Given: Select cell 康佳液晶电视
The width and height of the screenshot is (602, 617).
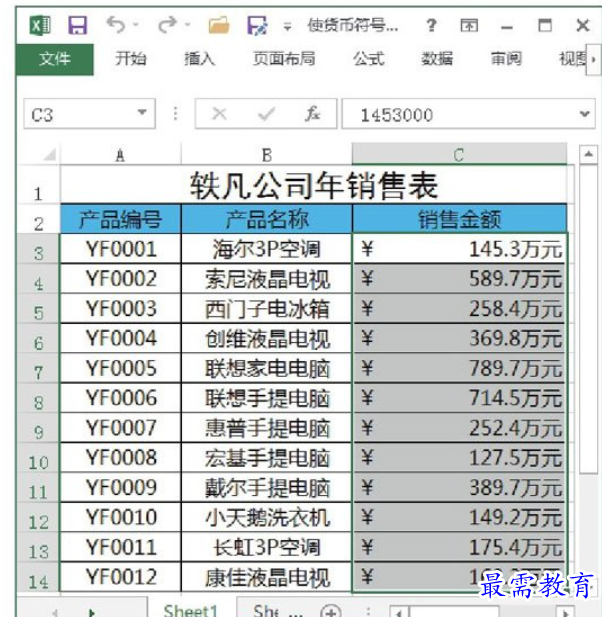Looking at the screenshot, I should point(266,577).
